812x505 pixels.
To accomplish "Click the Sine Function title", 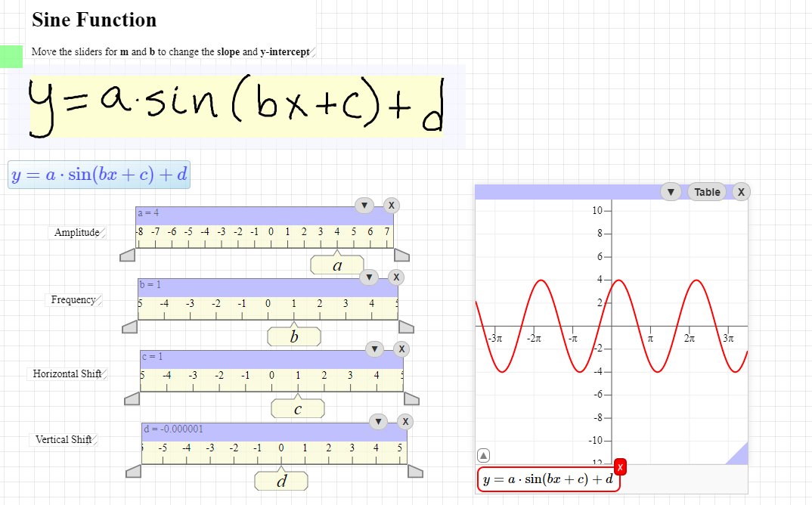I will point(95,20).
